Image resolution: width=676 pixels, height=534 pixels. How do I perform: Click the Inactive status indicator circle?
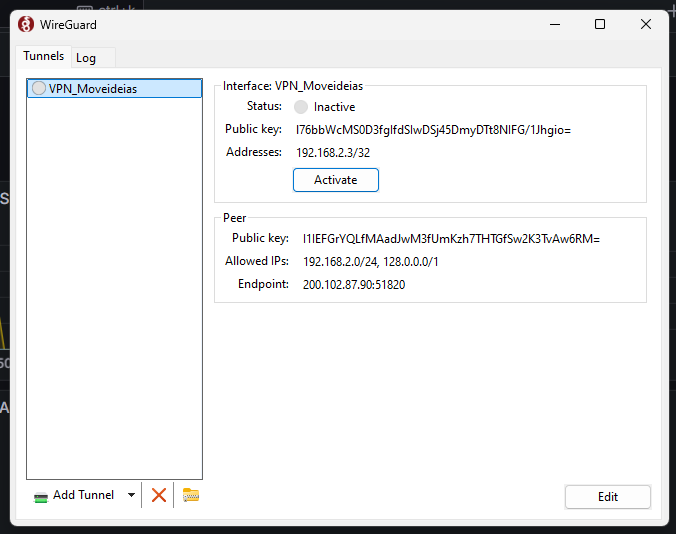coord(301,107)
